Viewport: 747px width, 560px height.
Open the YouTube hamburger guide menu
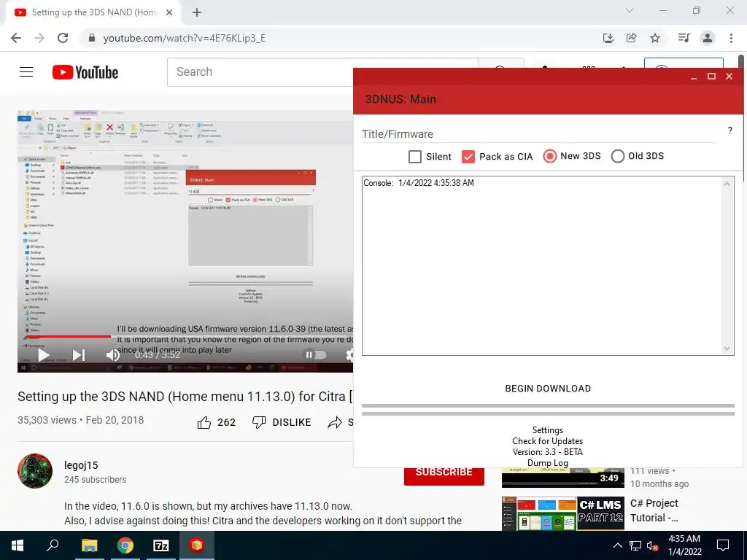pos(26,72)
